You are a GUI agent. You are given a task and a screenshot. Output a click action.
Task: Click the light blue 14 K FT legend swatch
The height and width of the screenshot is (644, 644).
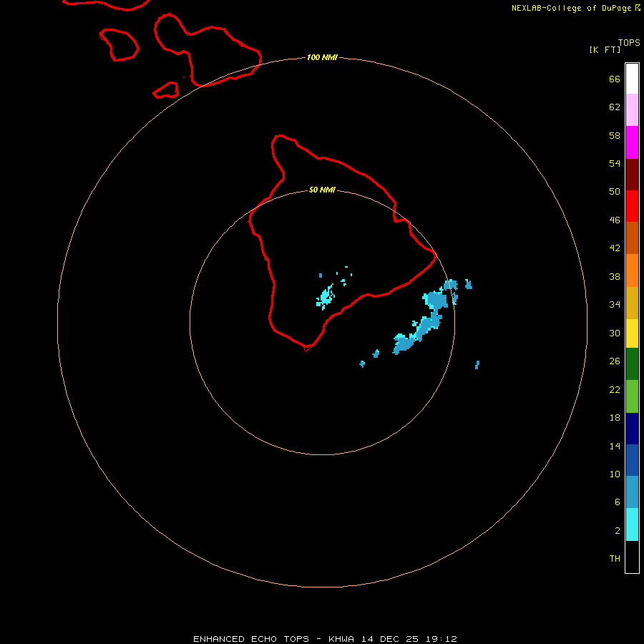[632, 492]
